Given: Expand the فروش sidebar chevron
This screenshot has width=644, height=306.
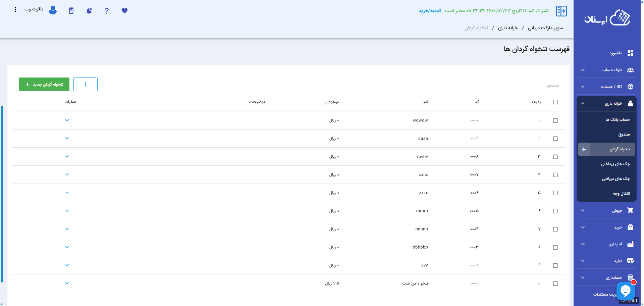Looking at the screenshot, I should [x=583, y=210].
